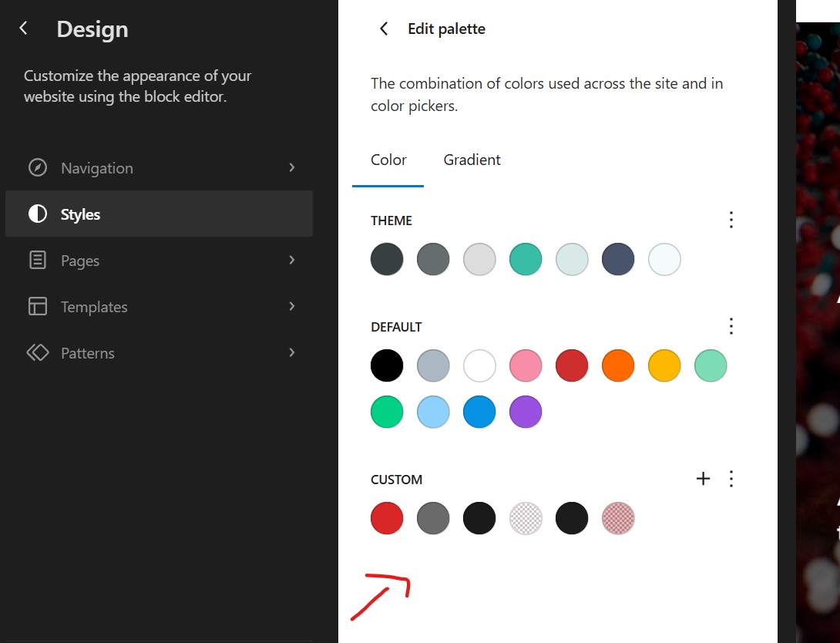The height and width of the screenshot is (643, 840).
Task: Switch to the Gradient tab
Action: point(472,160)
